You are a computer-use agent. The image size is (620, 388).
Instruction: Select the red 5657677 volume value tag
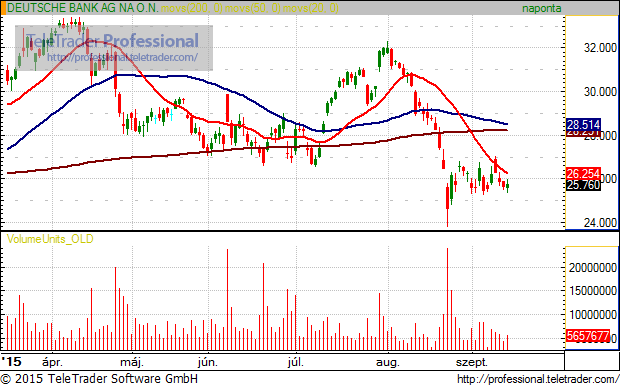click(587, 336)
